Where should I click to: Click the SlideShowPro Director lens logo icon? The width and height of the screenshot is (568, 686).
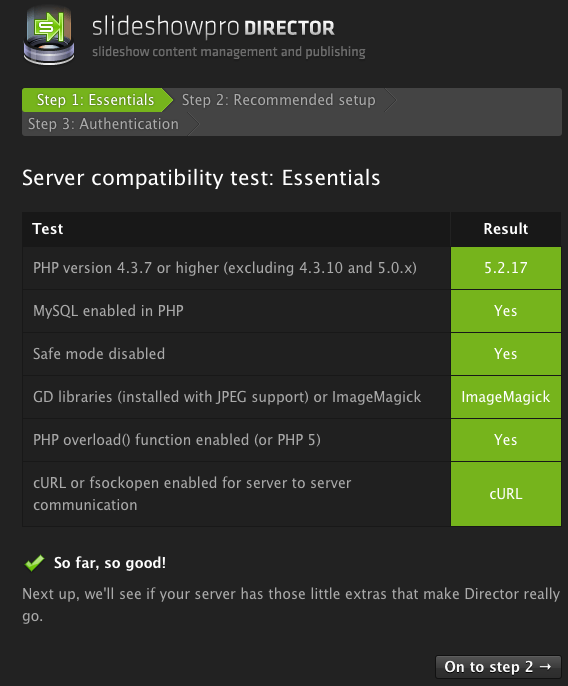[49, 36]
